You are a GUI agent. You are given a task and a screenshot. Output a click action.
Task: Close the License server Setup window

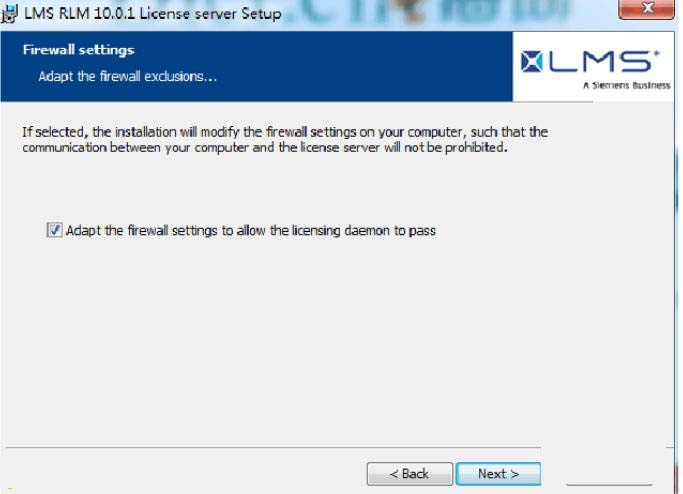point(646,9)
